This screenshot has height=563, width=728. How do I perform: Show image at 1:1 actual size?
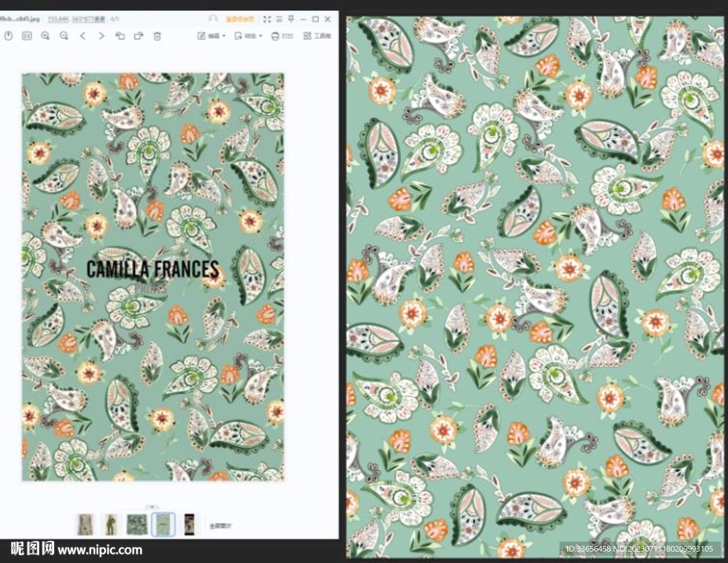pyautogui.click(x=27, y=36)
